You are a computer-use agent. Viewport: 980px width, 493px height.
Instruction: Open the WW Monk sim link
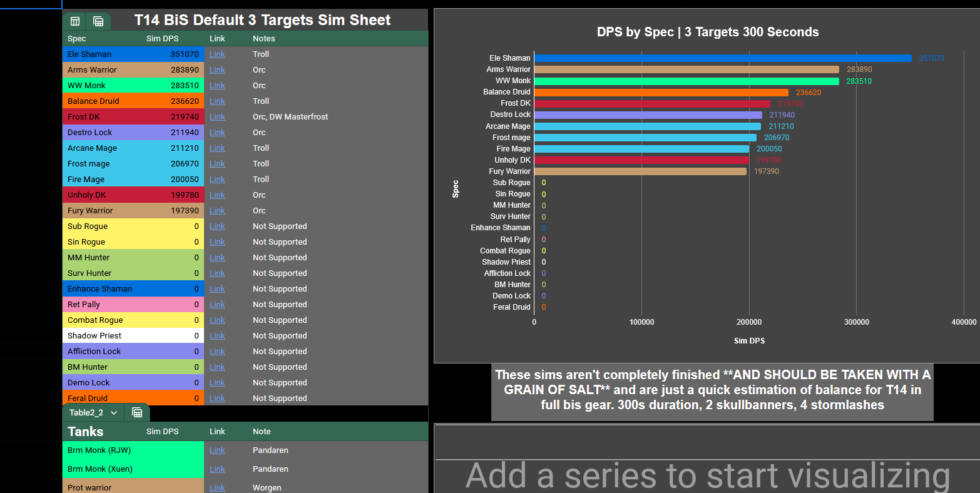(217, 86)
